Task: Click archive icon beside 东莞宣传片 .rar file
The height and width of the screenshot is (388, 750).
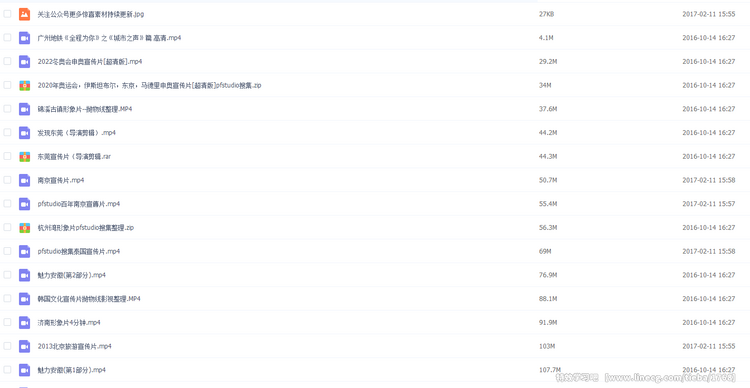Action: pos(24,156)
